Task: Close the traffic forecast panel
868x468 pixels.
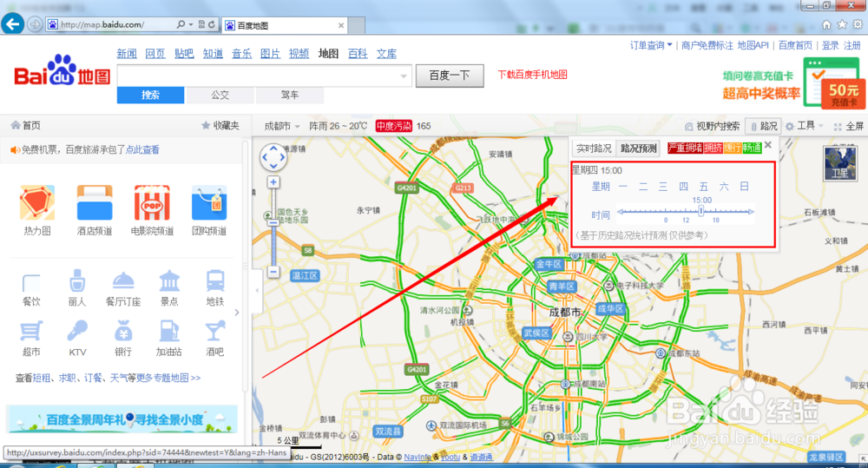Action: tap(768, 146)
